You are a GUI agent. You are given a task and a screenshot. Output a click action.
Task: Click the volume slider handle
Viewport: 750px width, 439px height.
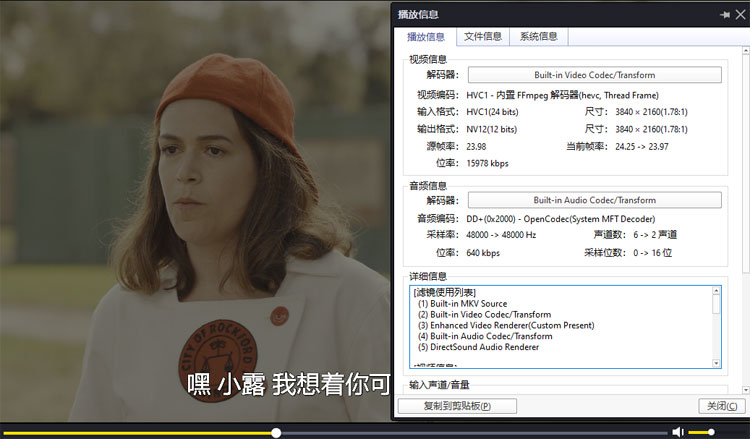pos(711,432)
